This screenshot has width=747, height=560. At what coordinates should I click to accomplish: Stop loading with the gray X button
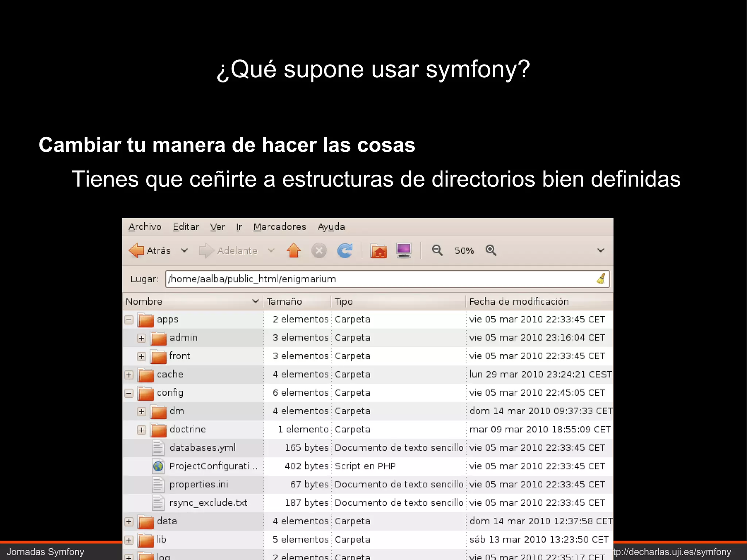(x=319, y=251)
